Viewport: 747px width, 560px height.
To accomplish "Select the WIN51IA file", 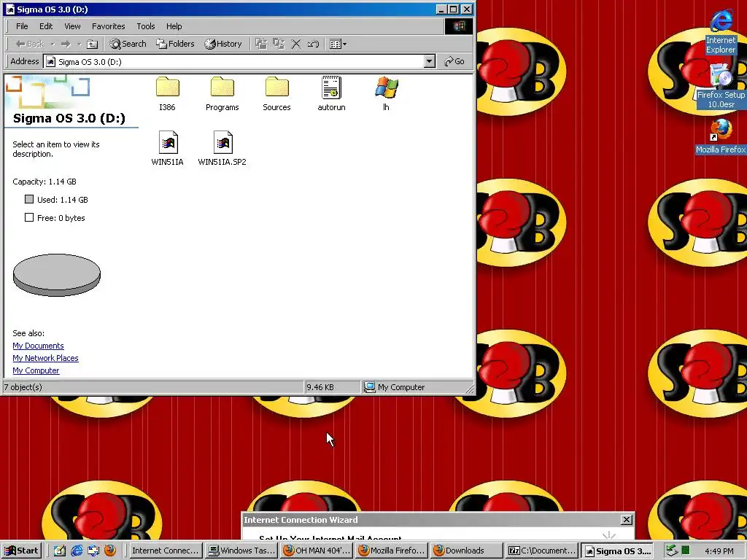I will click(167, 148).
